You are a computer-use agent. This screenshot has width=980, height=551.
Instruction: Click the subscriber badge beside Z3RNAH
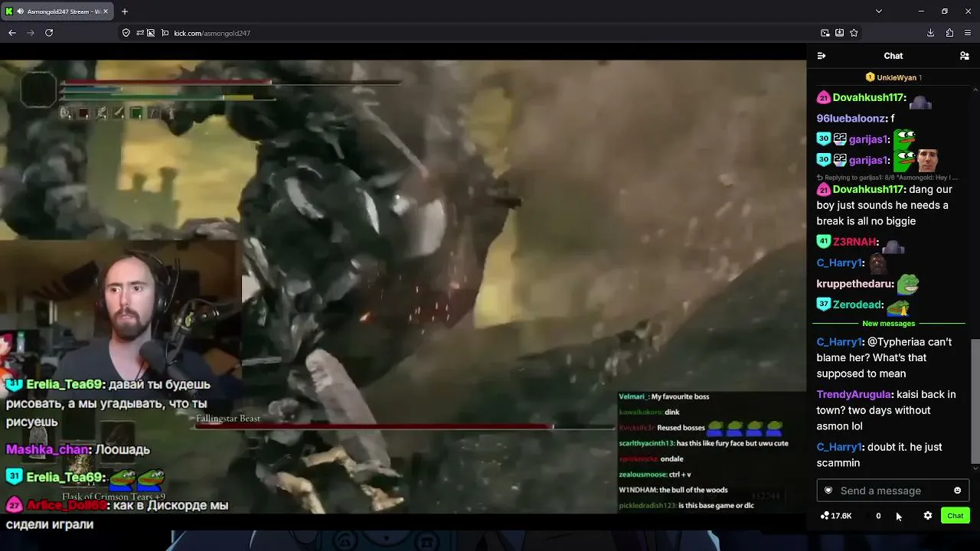pos(823,242)
